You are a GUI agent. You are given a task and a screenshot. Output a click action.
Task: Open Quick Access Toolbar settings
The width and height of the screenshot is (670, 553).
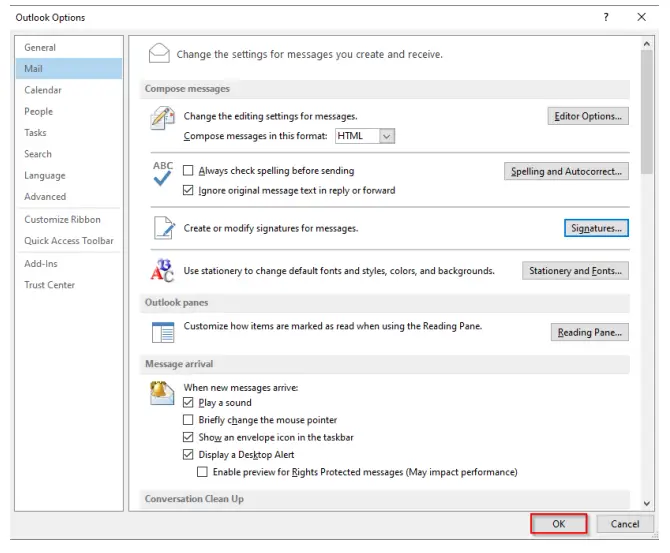(69, 241)
